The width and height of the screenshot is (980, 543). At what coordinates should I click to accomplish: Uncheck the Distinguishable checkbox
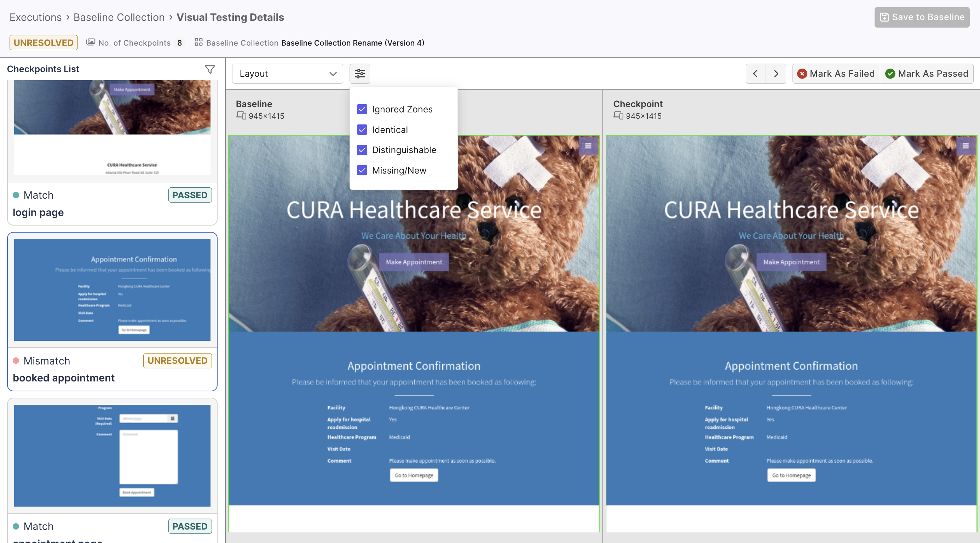pyautogui.click(x=362, y=150)
